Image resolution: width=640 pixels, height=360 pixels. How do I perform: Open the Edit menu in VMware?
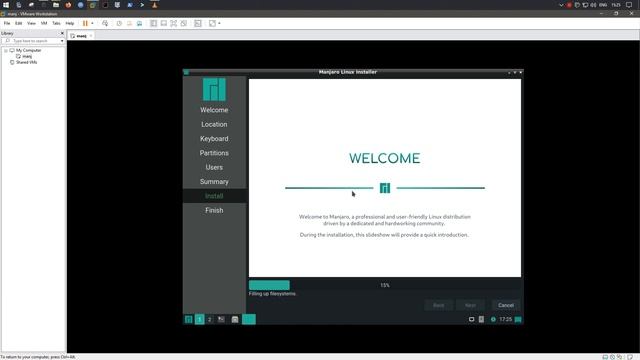click(19, 23)
